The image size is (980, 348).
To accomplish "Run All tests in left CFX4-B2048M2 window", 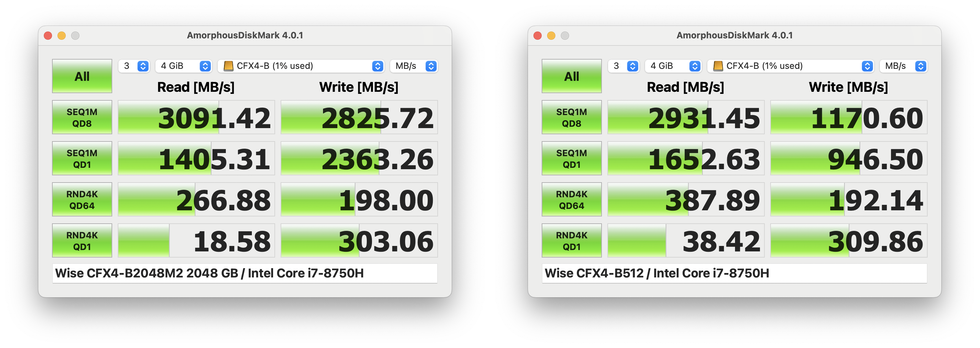I will [x=82, y=76].
